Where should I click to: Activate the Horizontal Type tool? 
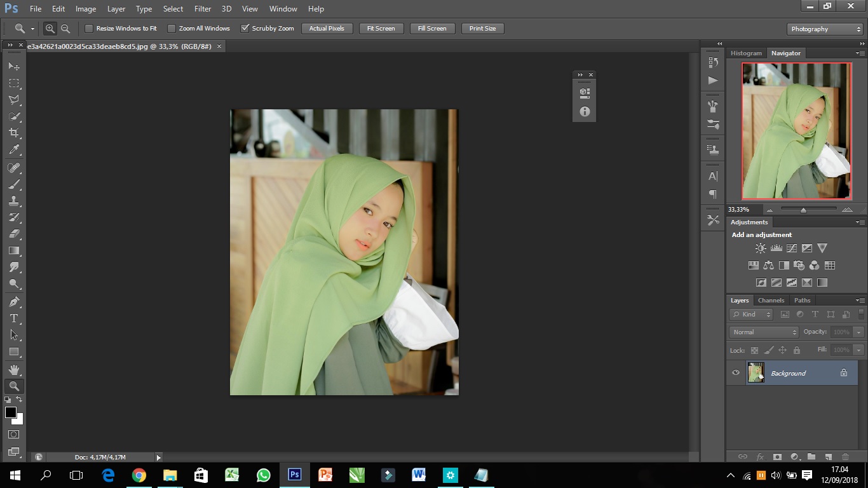point(14,318)
